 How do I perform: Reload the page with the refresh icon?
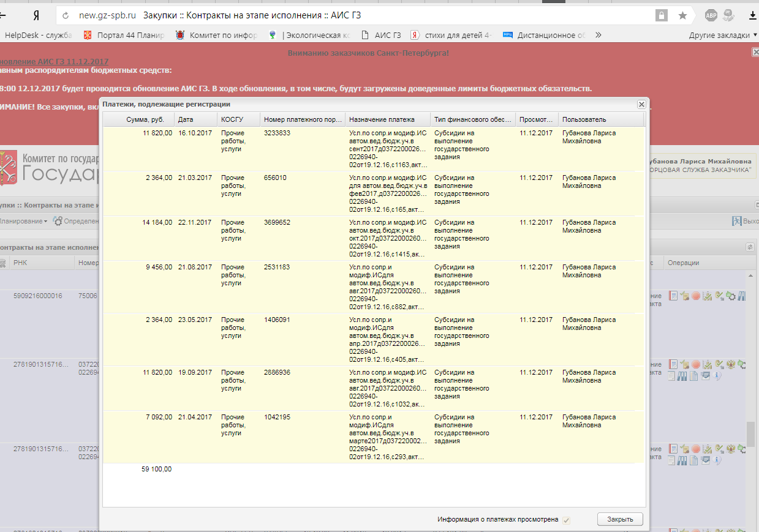point(66,15)
